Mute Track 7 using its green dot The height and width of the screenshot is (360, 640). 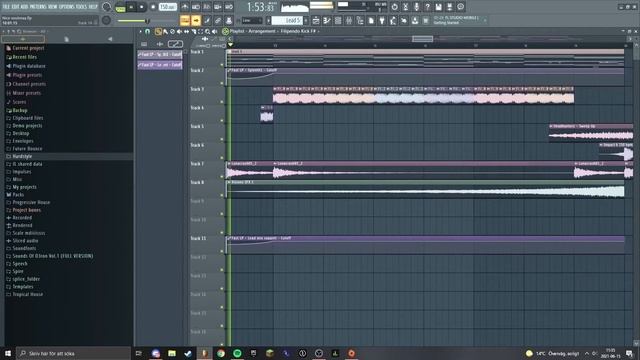[x=222, y=176]
